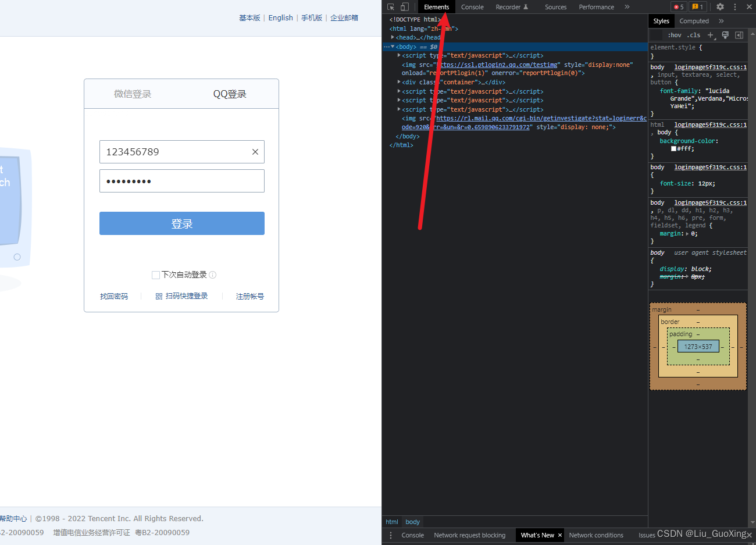Switch to QQ登录 login tab

click(230, 94)
